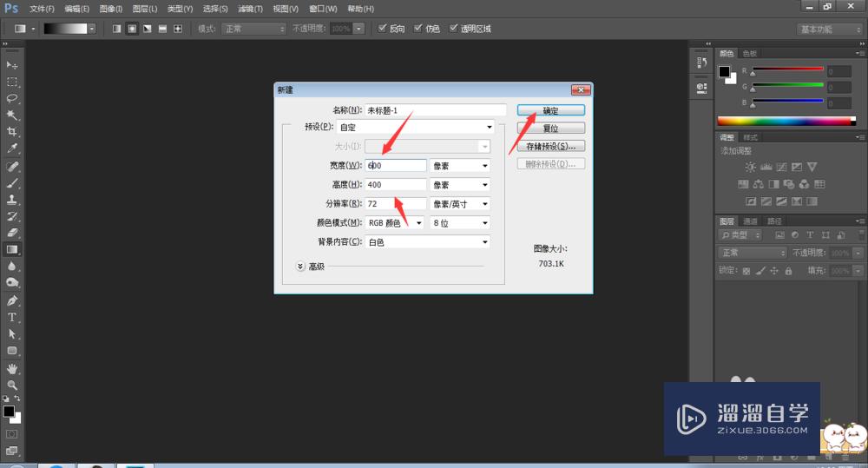The image size is (868, 468).
Task: Open the 背景内容 白色 dropdown
Action: pos(427,242)
